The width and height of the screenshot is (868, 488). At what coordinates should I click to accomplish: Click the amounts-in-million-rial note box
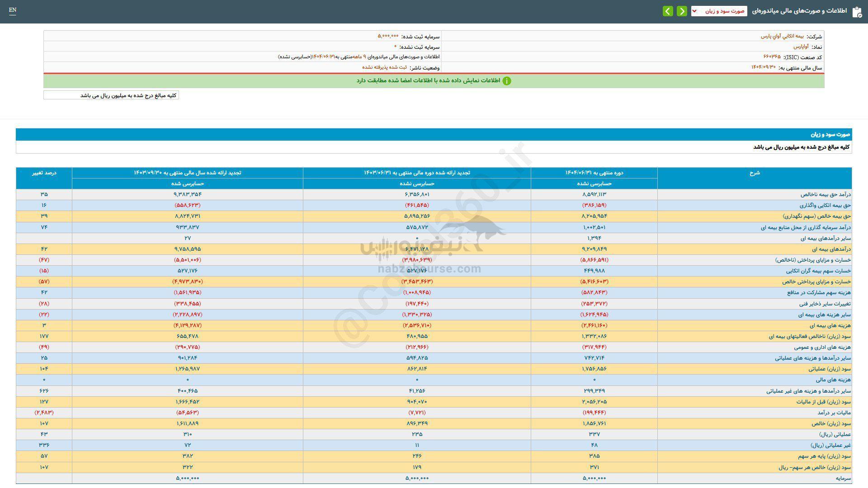point(111,95)
